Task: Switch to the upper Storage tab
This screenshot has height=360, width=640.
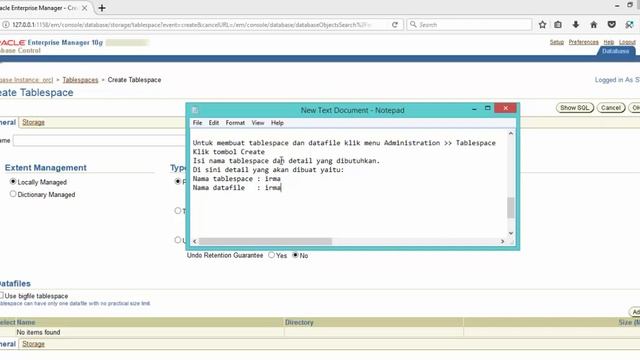Action: pos(33,122)
